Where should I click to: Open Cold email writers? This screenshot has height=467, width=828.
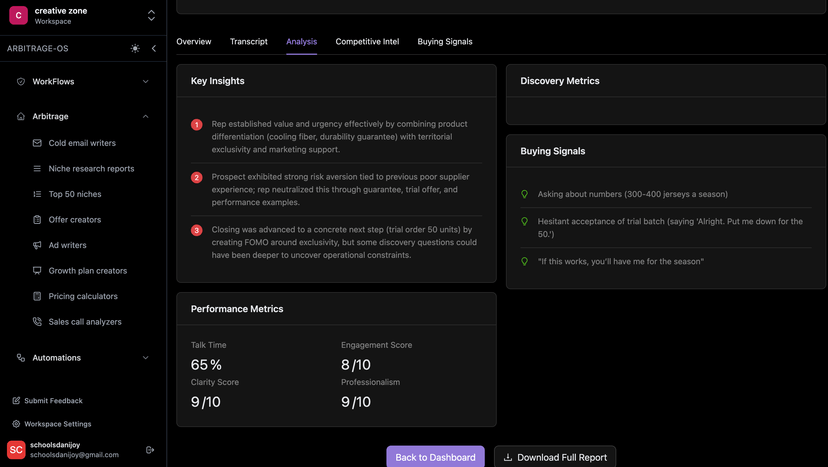(82, 143)
